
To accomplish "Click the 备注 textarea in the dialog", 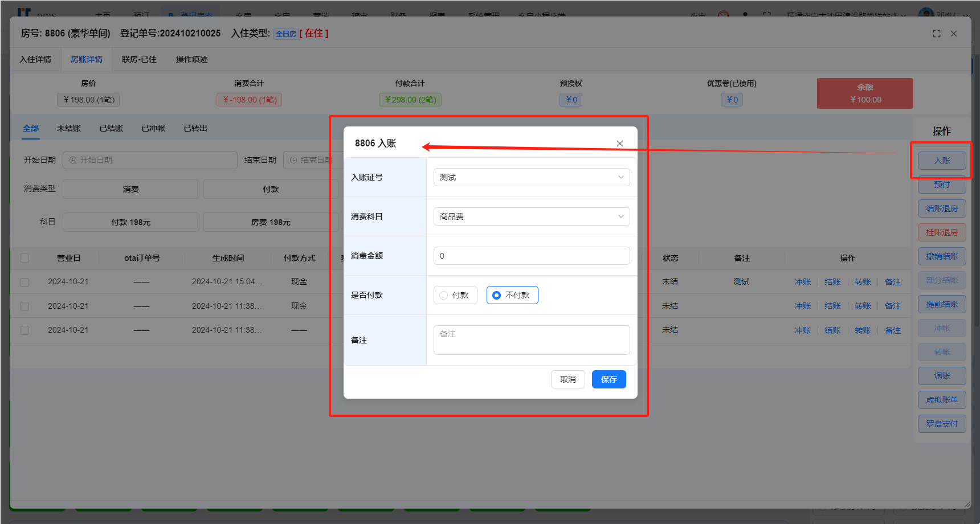I will point(531,340).
